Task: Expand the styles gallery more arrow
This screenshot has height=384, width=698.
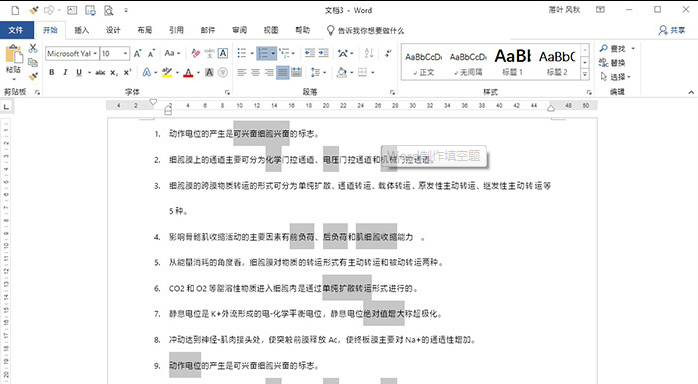Action: pyautogui.click(x=585, y=74)
